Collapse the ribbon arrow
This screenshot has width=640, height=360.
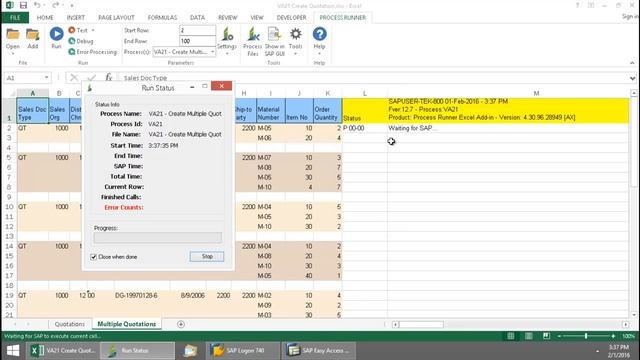(x=632, y=63)
